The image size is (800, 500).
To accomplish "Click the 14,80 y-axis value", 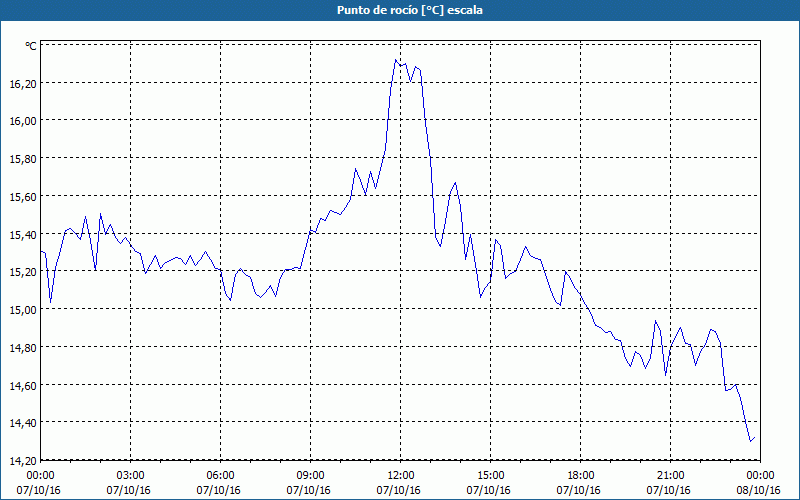I will (x=23, y=348).
